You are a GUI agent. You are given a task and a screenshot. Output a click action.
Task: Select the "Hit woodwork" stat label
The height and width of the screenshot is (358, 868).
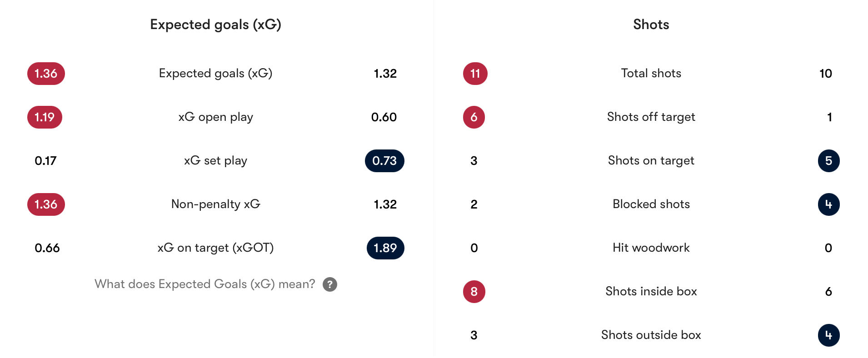pyautogui.click(x=651, y=248)
